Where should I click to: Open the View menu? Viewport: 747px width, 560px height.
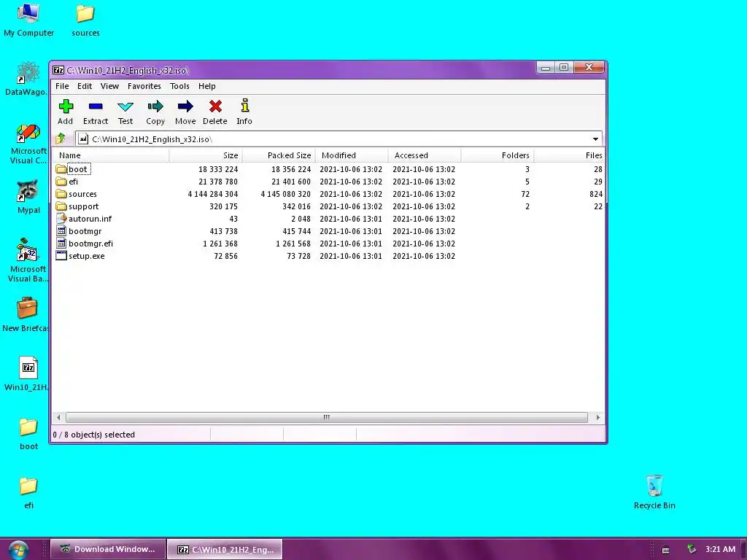click(109, 86)
